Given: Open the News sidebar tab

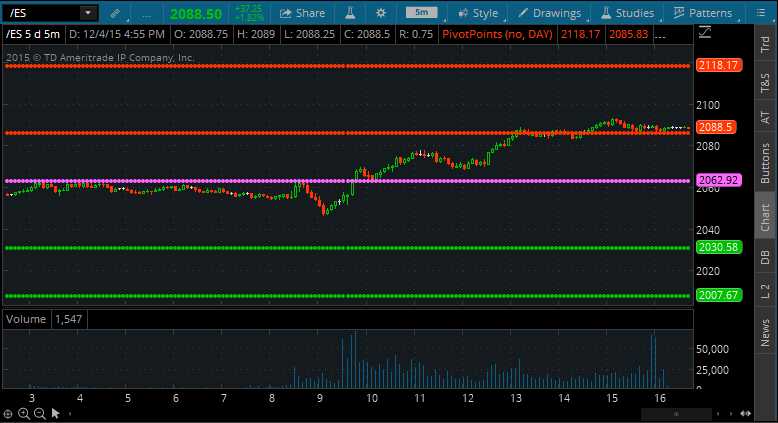Looking at the screenshot, I should coord(765,331).
